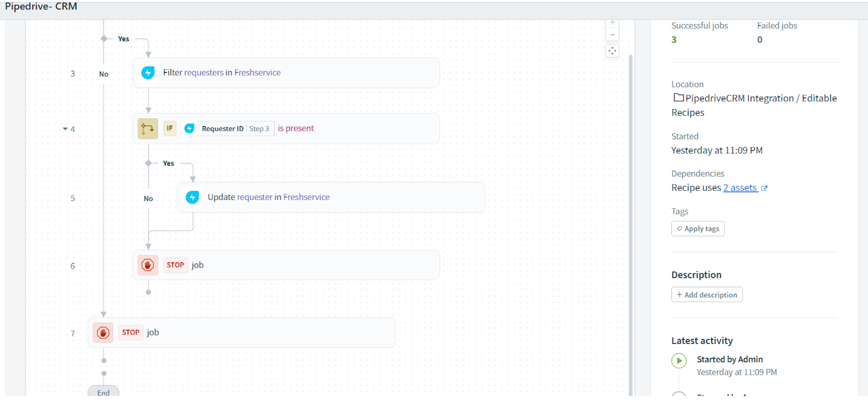Click the Add description button
The height and width of the screenshot is (402, 868).
pyautogui.click(x=707, y=295)
